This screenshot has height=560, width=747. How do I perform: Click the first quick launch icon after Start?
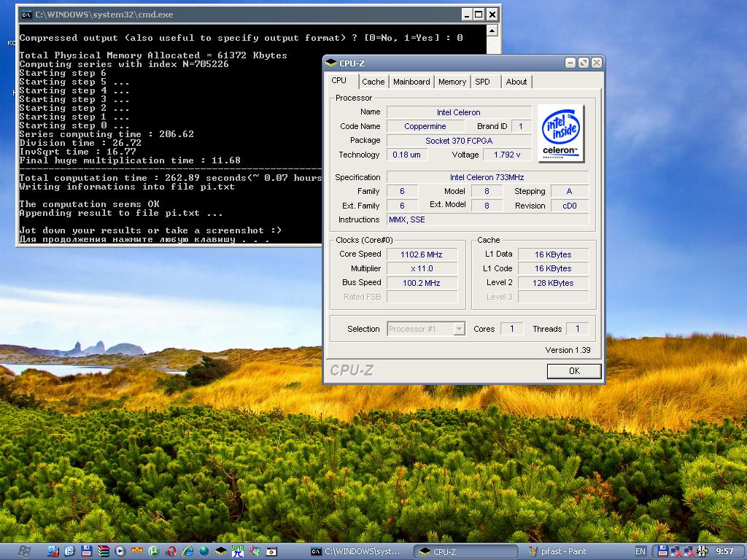click(x=53, y=551)
